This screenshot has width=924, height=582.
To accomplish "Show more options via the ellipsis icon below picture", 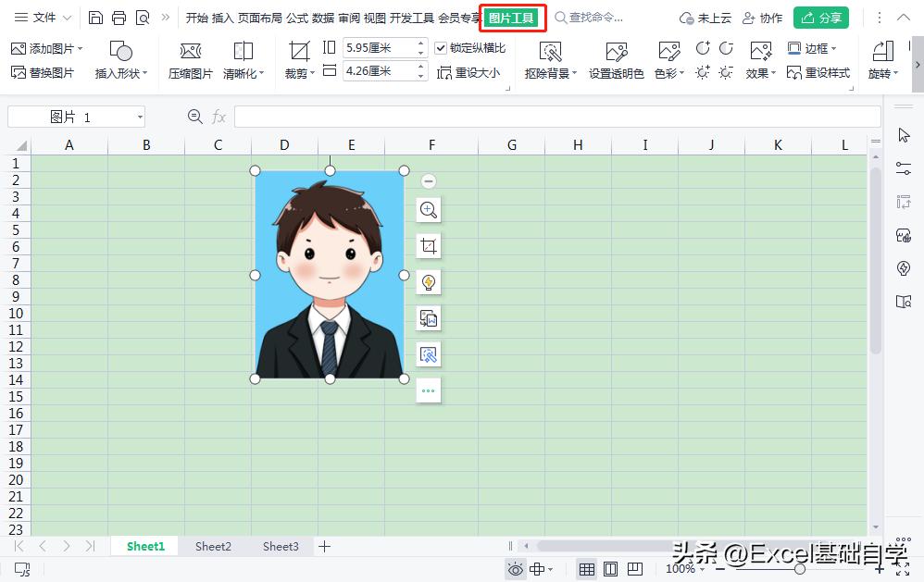I will coord(428,390).
